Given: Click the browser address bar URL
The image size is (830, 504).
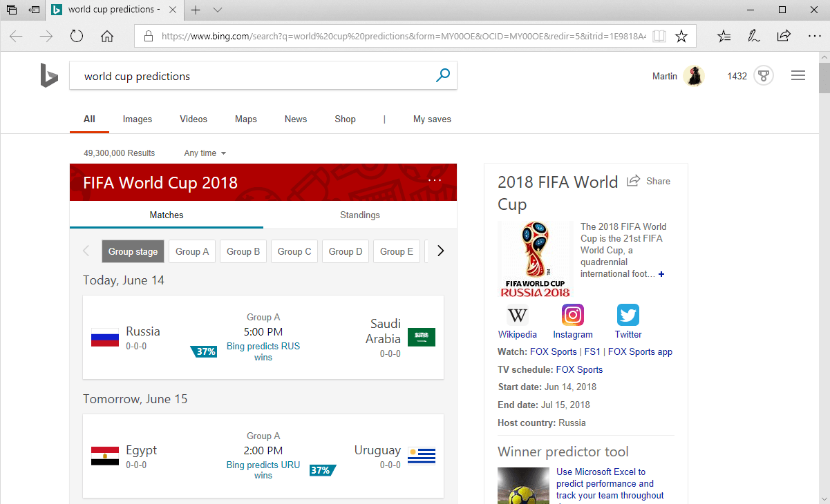Looking at the screenshot, I should (404, 37).
